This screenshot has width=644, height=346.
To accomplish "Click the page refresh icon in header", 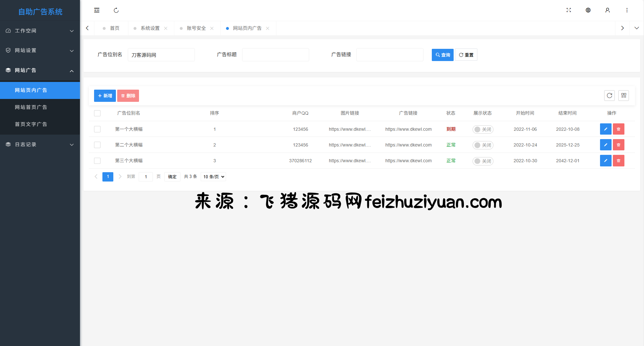I will point(116,10).
